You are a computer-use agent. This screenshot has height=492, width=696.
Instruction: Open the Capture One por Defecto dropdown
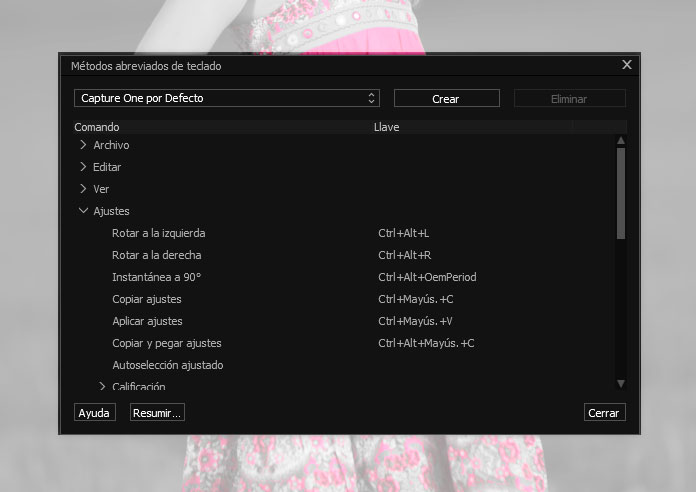tap(227, 98)
